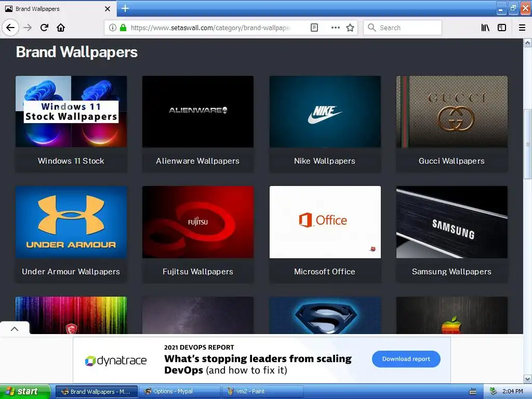Click the Gucci Wallpapers link
This screenshot has height=399, width=532.
click(x=451, y=161)
